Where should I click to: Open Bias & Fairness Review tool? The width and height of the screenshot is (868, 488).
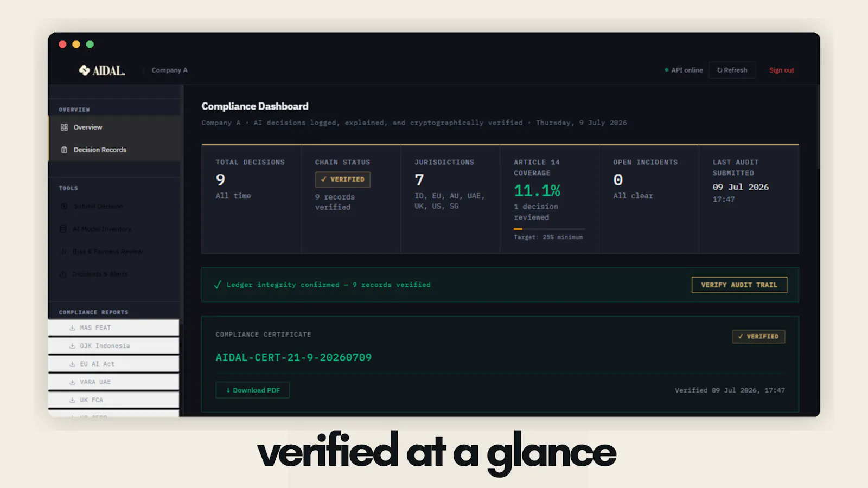tap(114, 252)
